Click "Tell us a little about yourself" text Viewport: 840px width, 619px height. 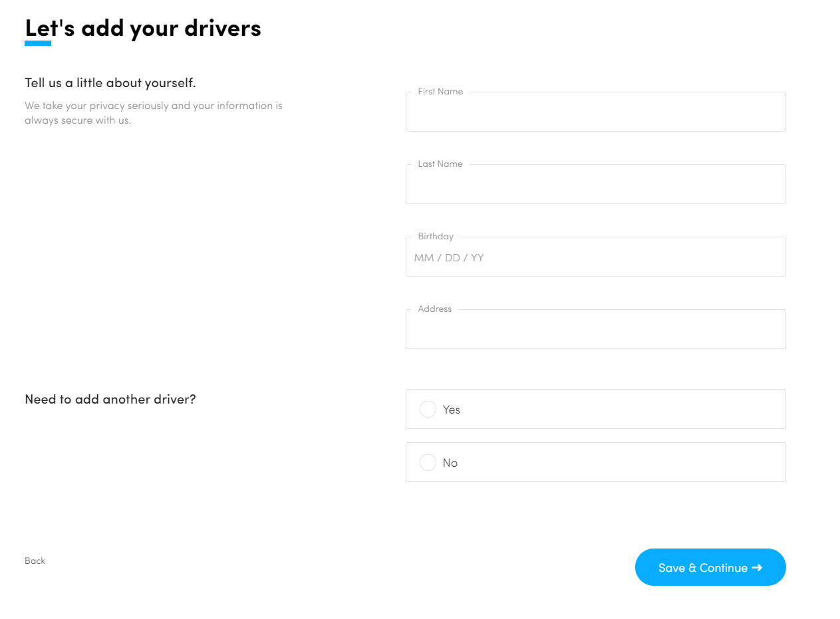(110, 83)
